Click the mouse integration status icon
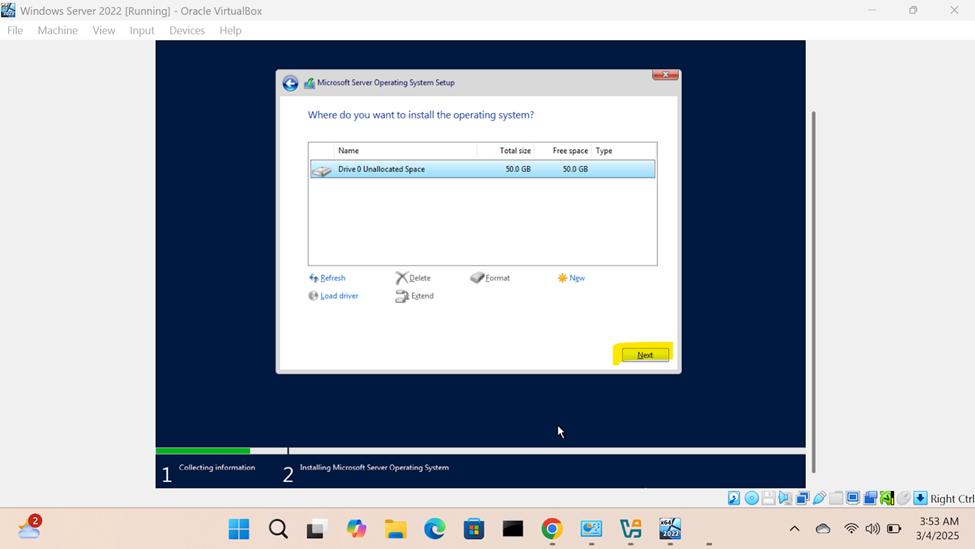 click(903, 498)
